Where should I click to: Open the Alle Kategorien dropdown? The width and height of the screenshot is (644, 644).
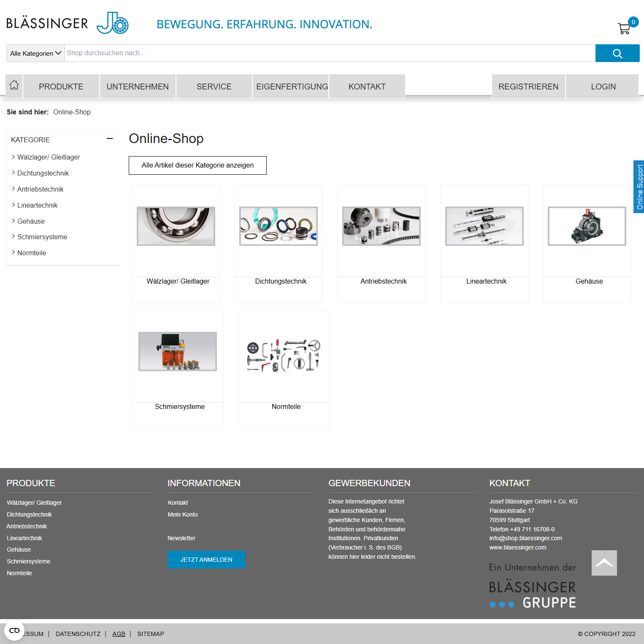36,54
